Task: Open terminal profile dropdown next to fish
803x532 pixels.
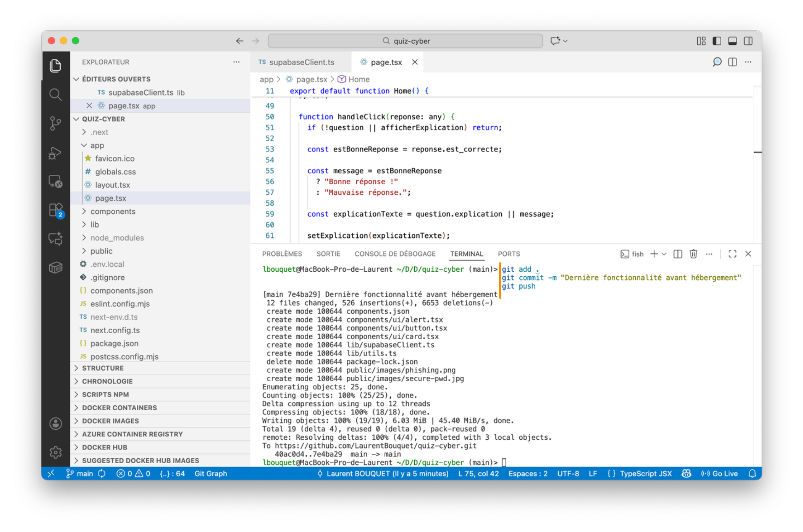Action: (664, 254)
